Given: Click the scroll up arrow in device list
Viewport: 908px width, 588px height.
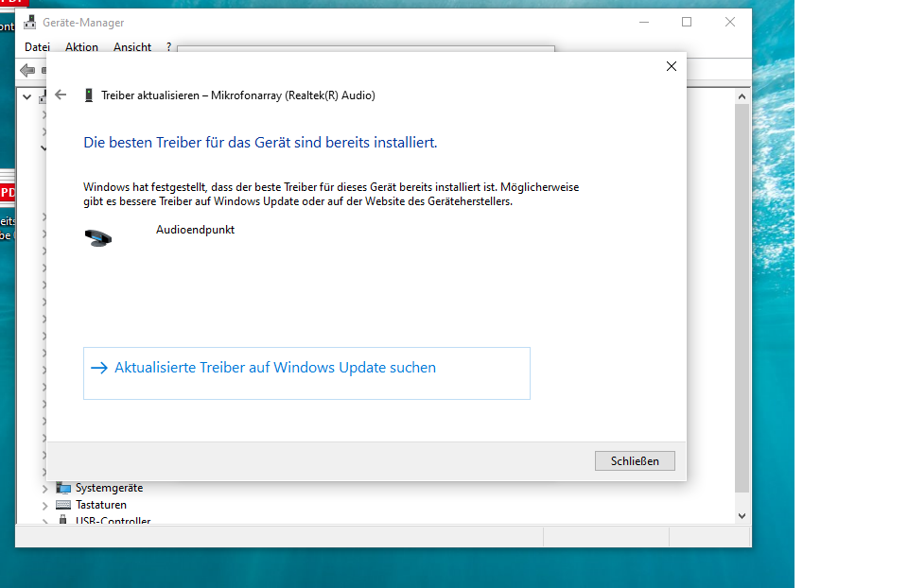Looking at the screenshot, I should (742, 96).
